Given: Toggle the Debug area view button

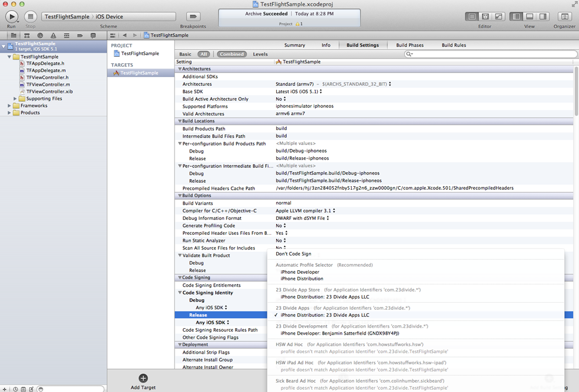Looking at the screenshot, I should click(x=529, y=17).
